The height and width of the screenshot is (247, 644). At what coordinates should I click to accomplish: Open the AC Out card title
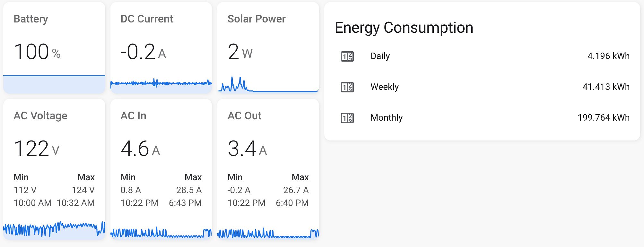click(244, 116)
